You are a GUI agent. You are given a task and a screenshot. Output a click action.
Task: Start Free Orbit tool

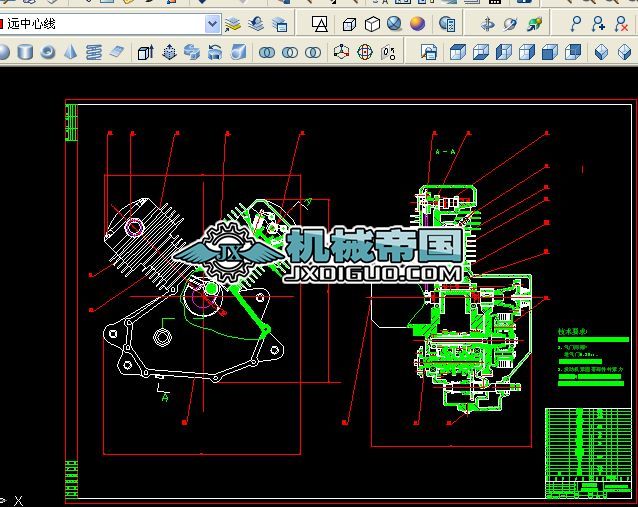pyautogui.click(x=510, y=24)
